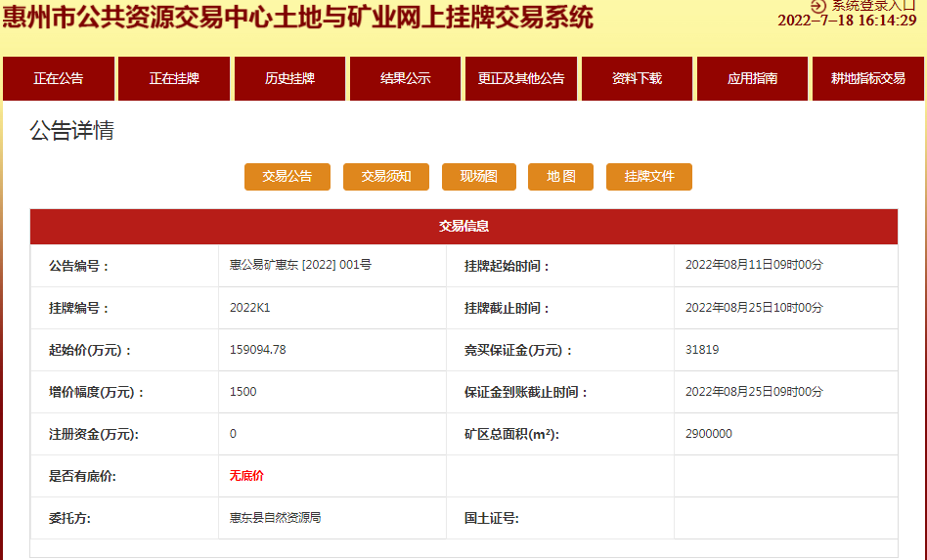Navigate to 更正及其他公告
This screenshot has width=927, height=560.
(521, 79)
